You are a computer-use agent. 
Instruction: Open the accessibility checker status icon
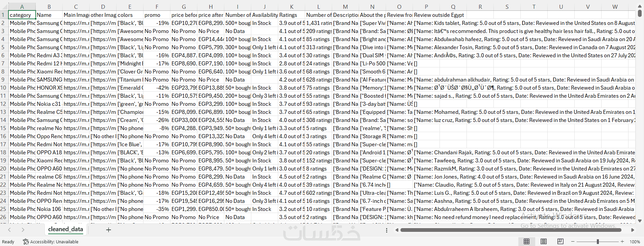pos(26,242)
